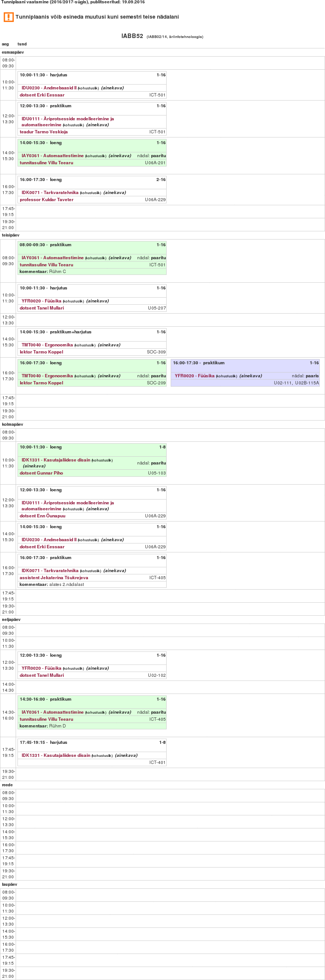The width and height of the screenshot is (325, 980).
Task: Click tunnitasuline Villu Teearu for Rühm C
Action: [46, 265]
